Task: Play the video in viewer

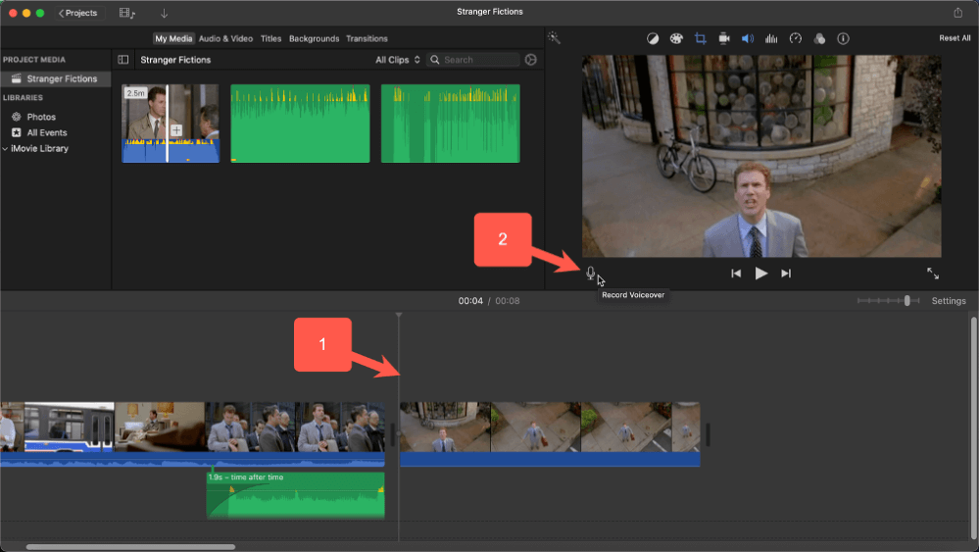Action: (x=760, y=274)
